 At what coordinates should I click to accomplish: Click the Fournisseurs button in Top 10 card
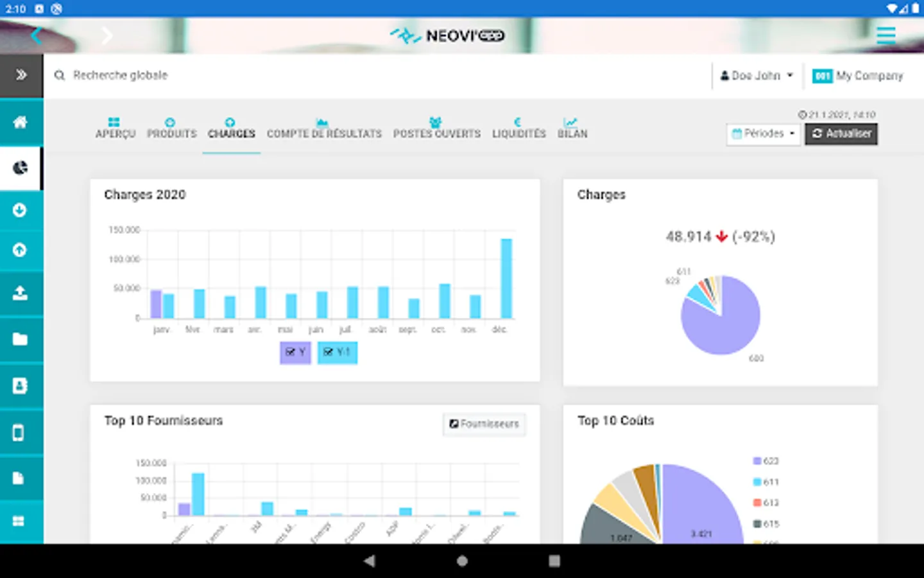[x=484, y=424]
